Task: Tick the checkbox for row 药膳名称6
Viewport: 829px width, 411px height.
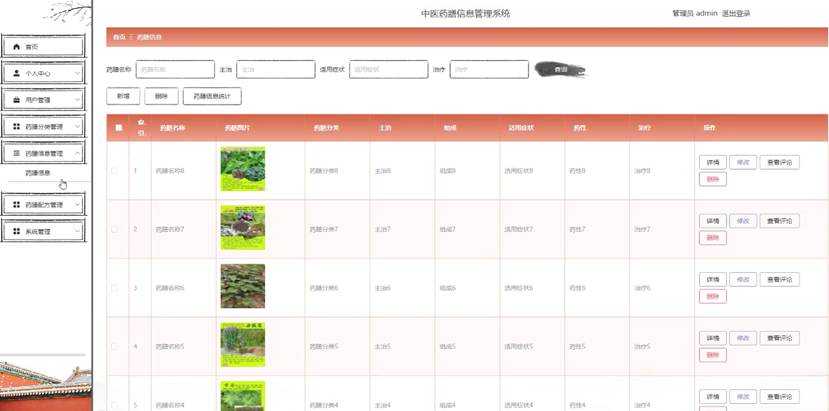Action: (x=115, y=288)
